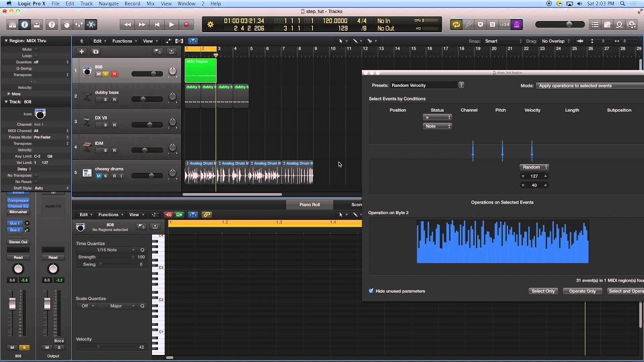This screenshot has width=644, height=362.
Task: Toggle Flex view icon in Tracks toolbar
Action: [180, 41]
